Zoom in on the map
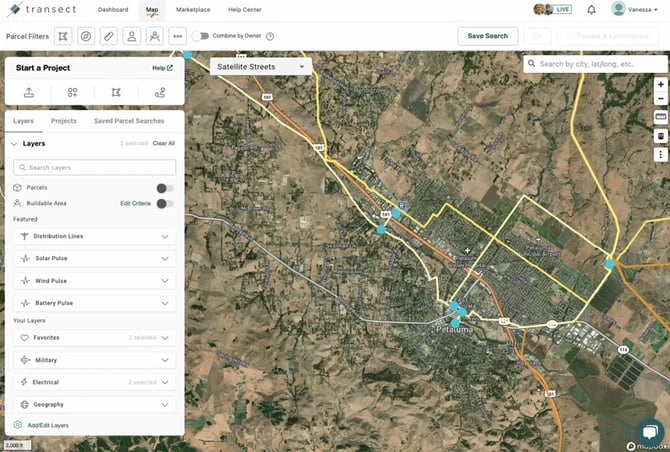This screenshot has width=670, height=452. click(660, 85)
